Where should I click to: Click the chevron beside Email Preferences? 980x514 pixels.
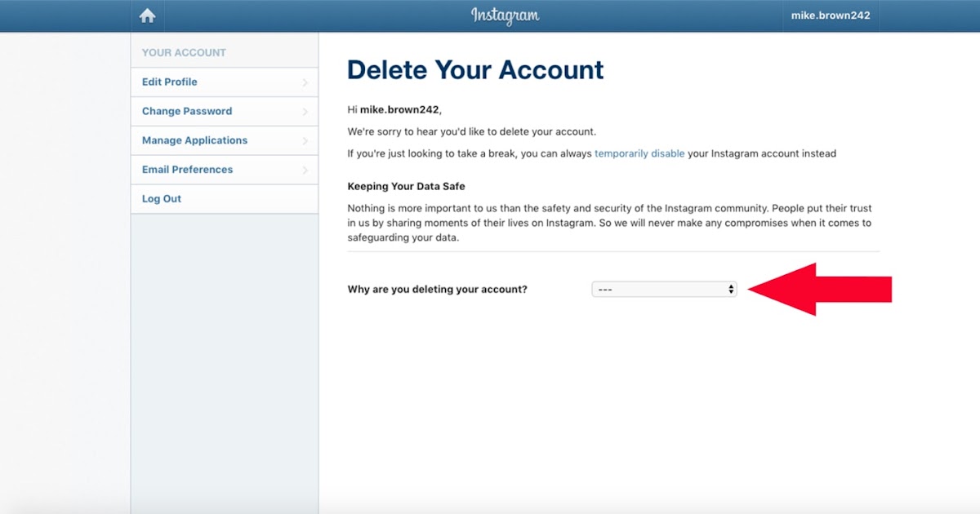pos(305,170)
